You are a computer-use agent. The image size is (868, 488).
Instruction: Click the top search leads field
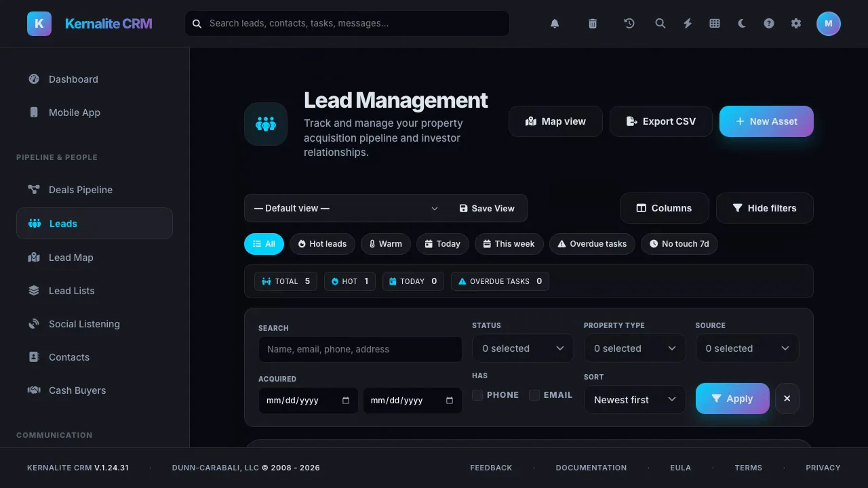tap(347, 23)
